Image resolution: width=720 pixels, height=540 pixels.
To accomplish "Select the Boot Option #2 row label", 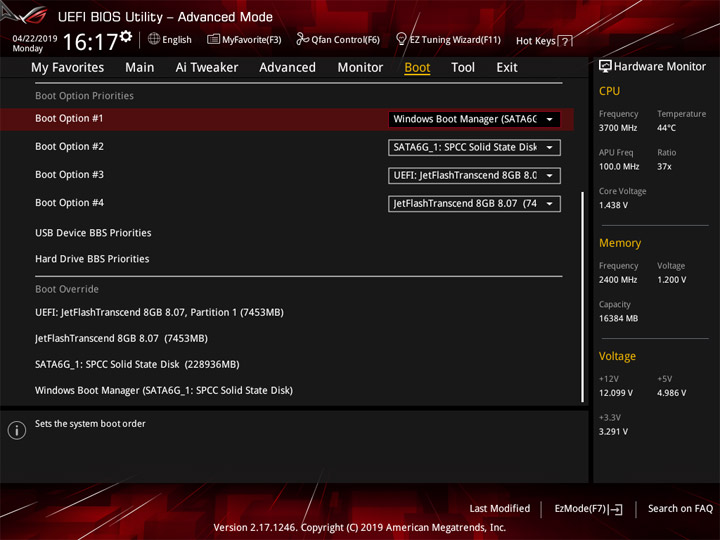I will pyautogui.click(x=69, y=146).
